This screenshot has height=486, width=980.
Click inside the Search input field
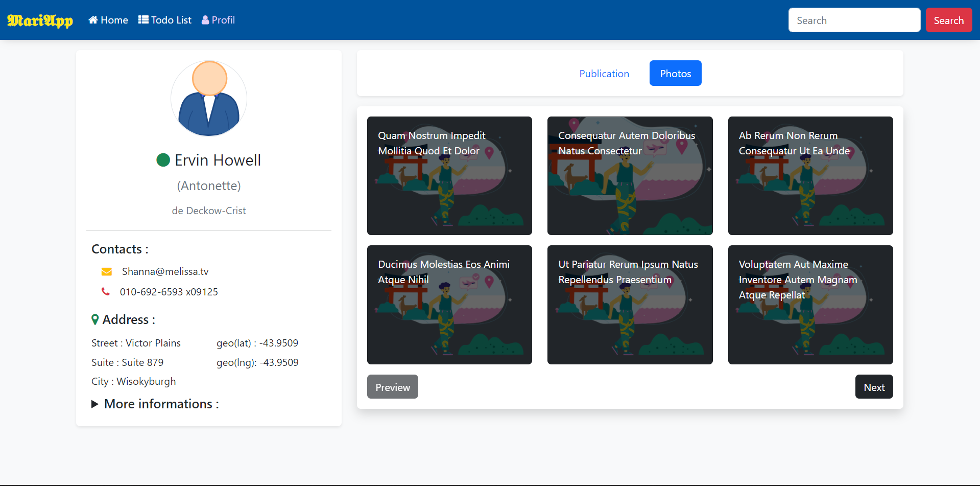(854, 20)
